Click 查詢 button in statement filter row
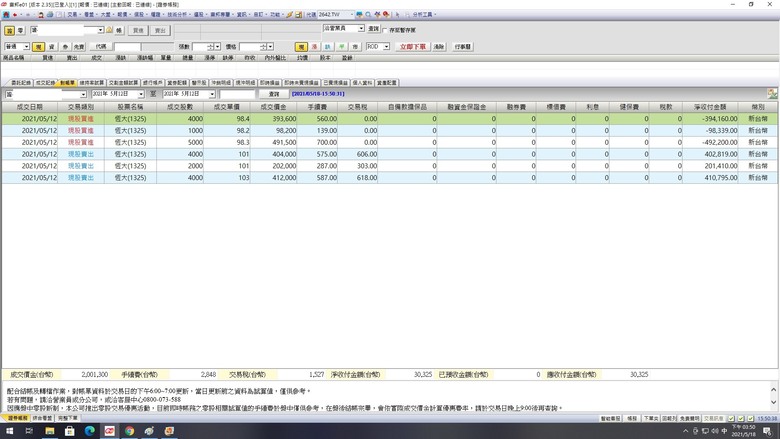Image resolution: width=780 pixels, height=439 pixels. [274, 94]
